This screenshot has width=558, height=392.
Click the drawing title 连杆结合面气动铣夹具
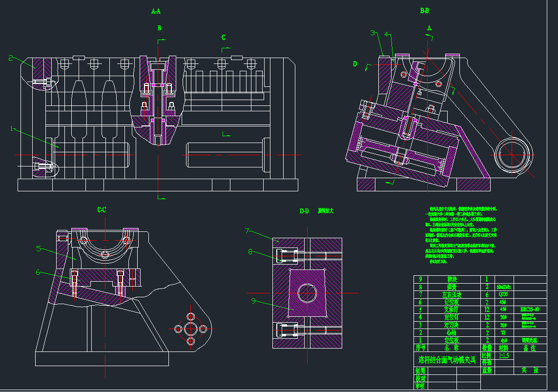pos(447,360)
